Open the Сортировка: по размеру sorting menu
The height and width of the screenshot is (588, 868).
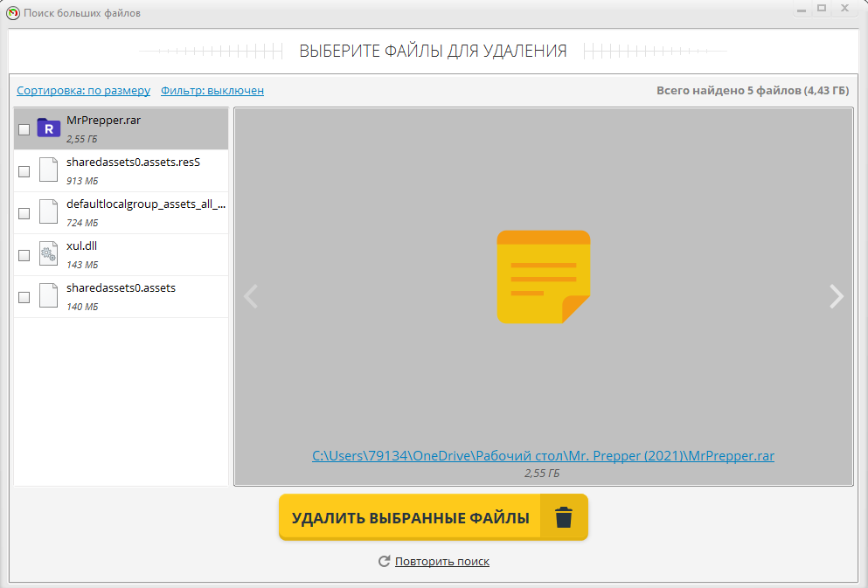click(x=84, y=90)
